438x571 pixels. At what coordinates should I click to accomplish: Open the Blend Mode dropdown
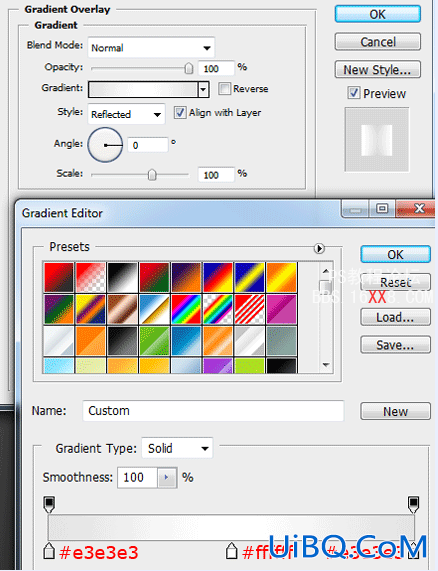(x=151, y=47)
